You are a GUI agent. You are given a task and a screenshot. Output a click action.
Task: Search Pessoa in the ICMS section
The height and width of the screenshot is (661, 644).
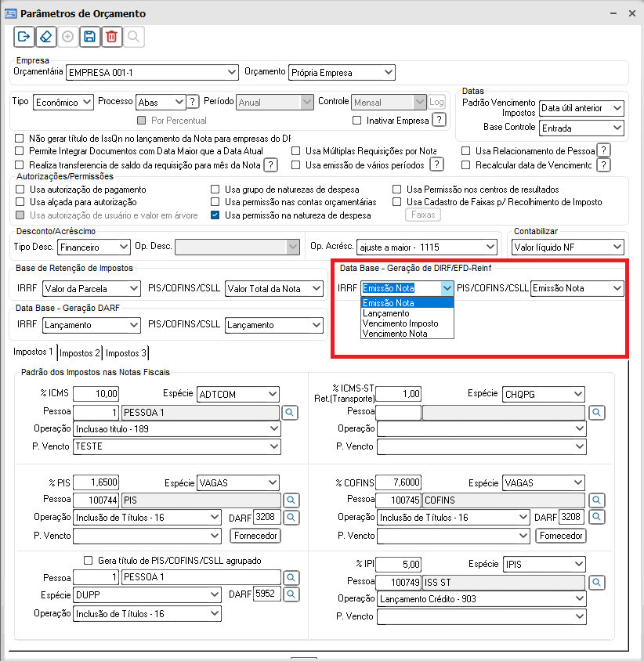click(x=290, y=412)
